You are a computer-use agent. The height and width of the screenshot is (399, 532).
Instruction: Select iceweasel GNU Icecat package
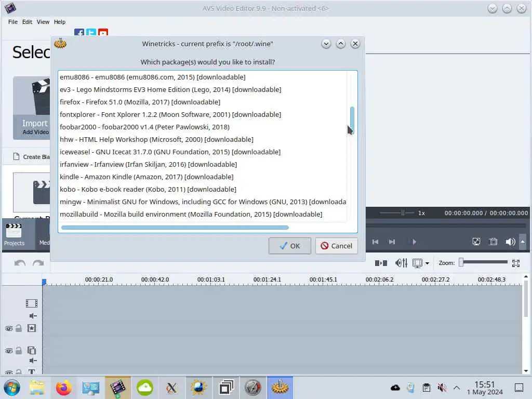click(203, 152)
